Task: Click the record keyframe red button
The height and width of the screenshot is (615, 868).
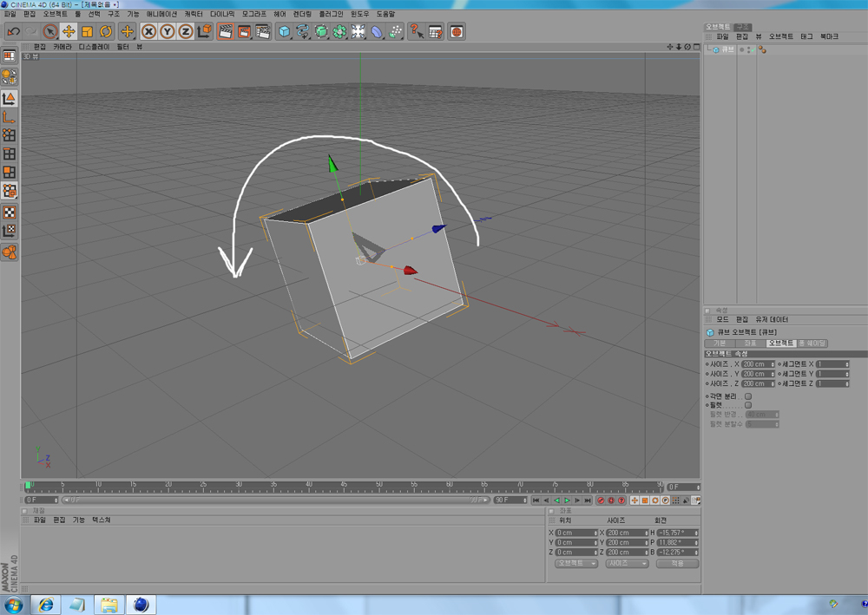Action: tap(601, 501)
